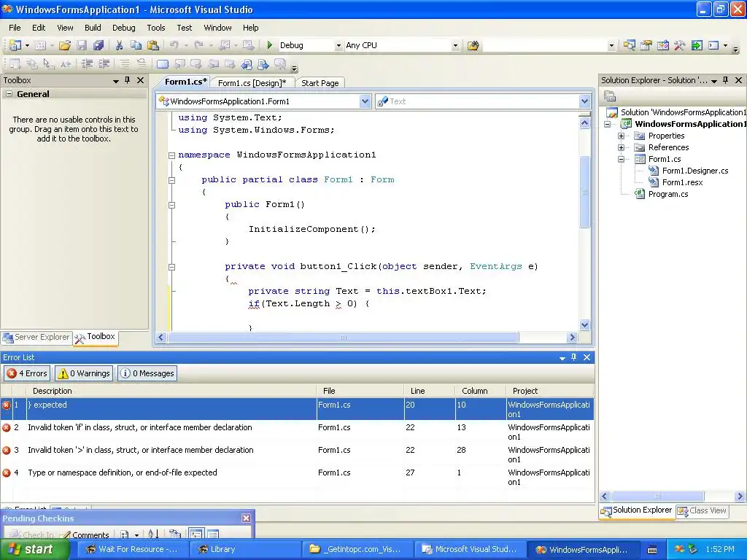Pin the Toolbox panel auto-hide icon

coord(127,80)
